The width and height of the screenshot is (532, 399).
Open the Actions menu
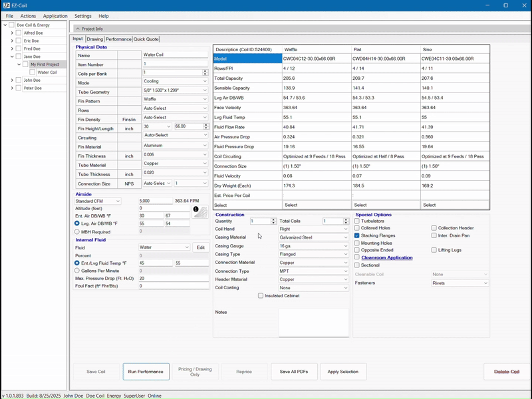[28, 16]
